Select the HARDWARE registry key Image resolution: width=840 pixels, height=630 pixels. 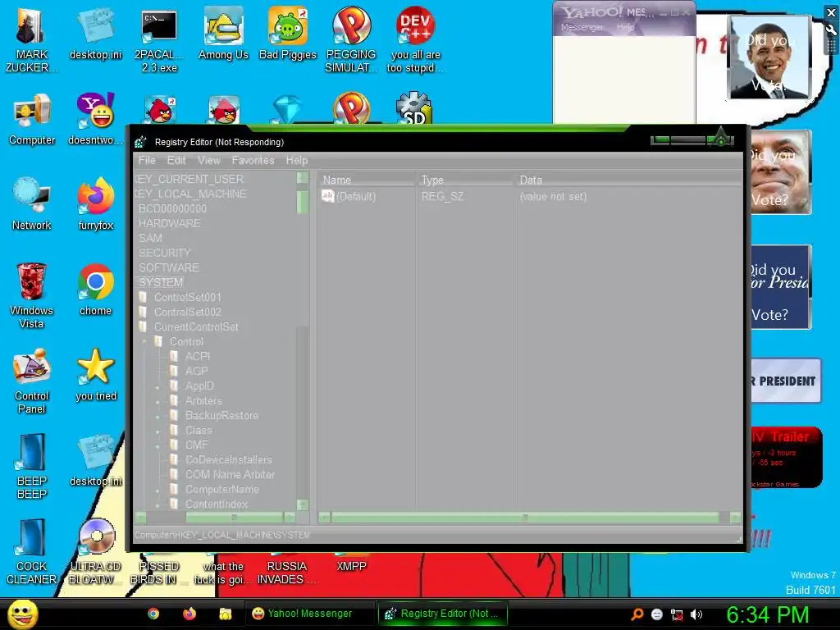[169, 223]
